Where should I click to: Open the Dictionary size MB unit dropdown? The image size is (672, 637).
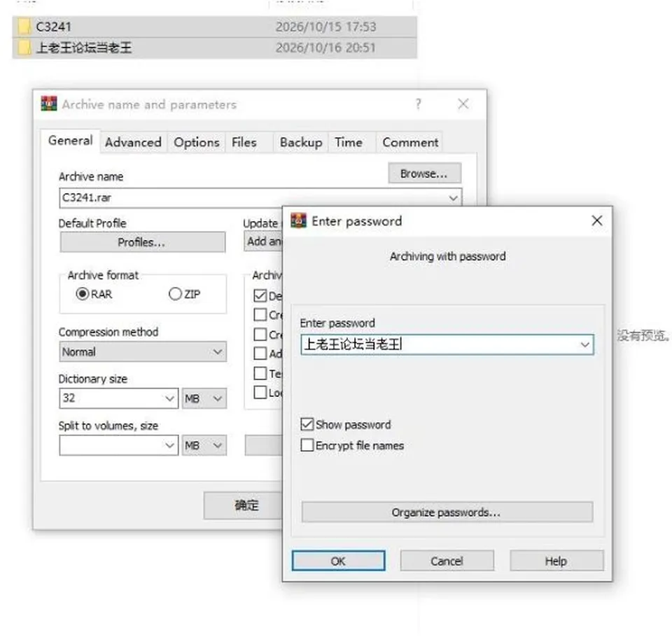point(204,399)
